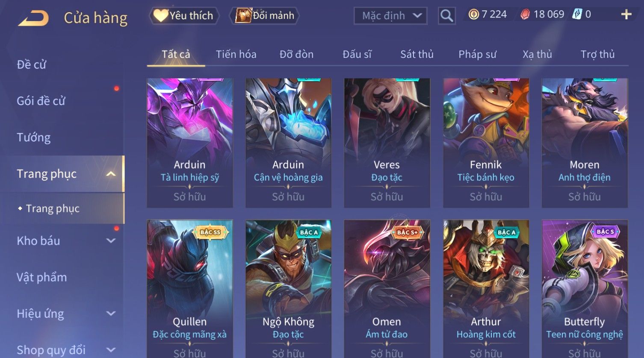
Task: Open Tướng in the sidebar
Action: pos(34,138)
